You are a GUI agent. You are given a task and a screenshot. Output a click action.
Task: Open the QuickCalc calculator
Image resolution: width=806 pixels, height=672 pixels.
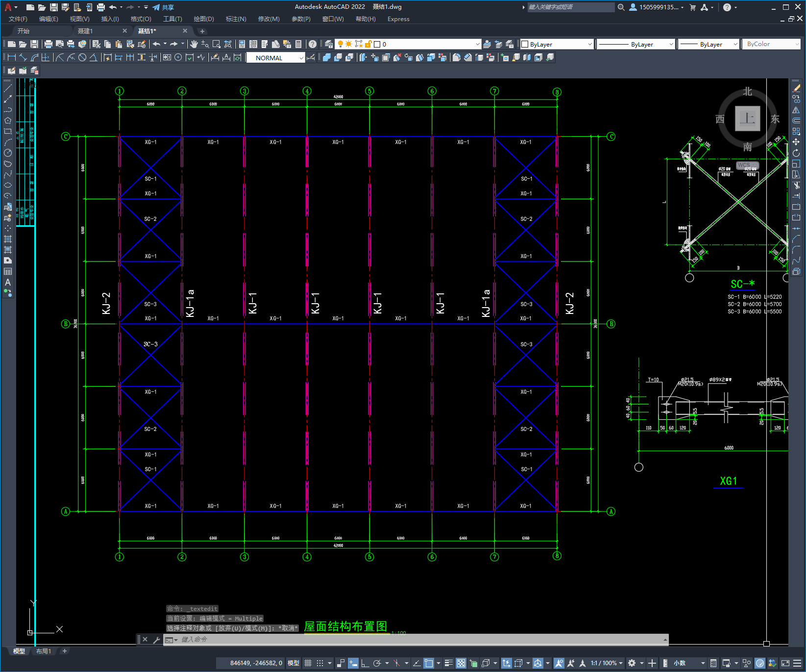pos(298,44)
